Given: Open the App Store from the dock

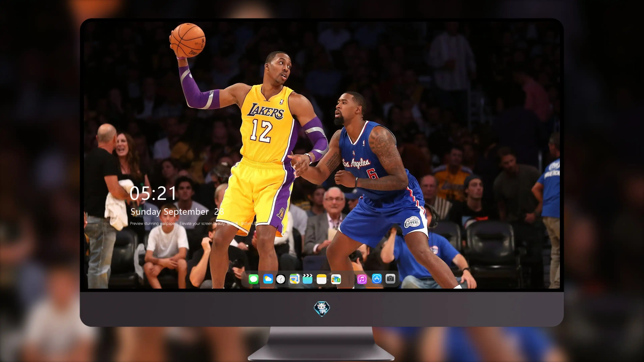Looking at the screenshot, I should pyautogui.click(x=377, y=279).
